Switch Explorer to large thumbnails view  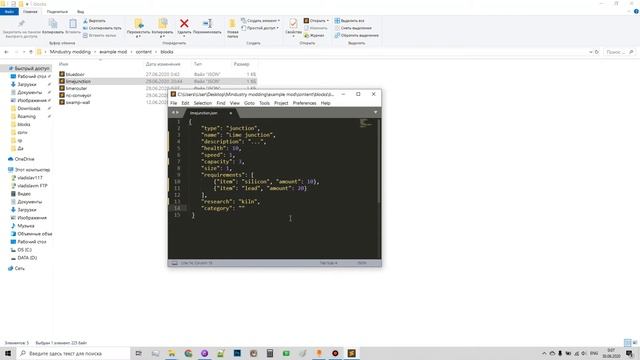[634, 342]
